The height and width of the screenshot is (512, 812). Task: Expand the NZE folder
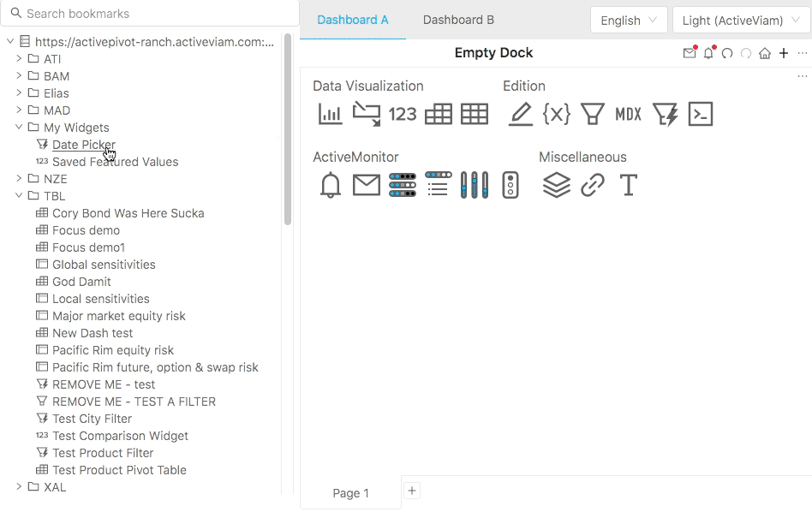coord(19,177)
